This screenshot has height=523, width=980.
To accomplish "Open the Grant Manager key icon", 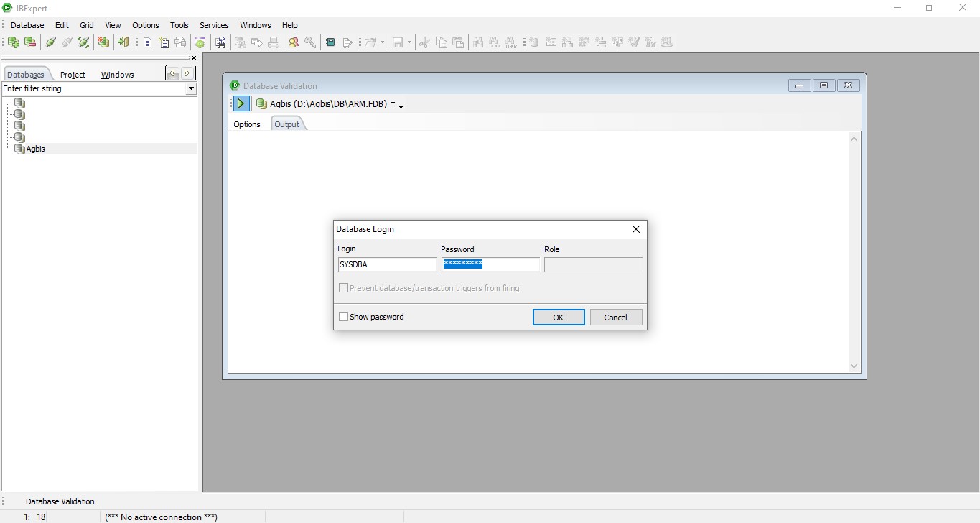I will 310,42.
